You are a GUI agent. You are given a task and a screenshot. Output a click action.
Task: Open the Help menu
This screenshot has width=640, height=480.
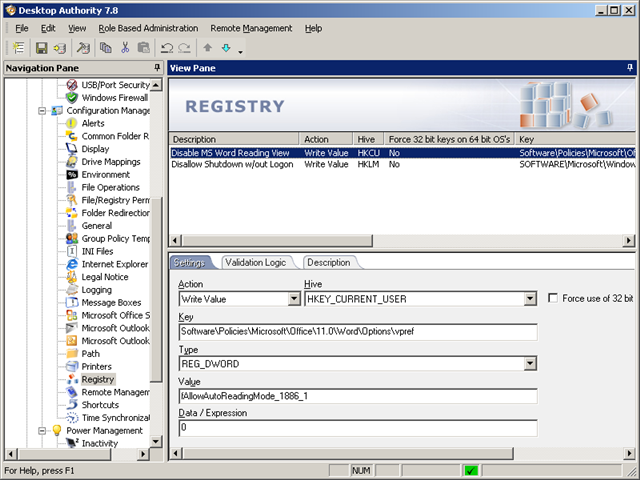pyautogui.click(x=313, y=28)
